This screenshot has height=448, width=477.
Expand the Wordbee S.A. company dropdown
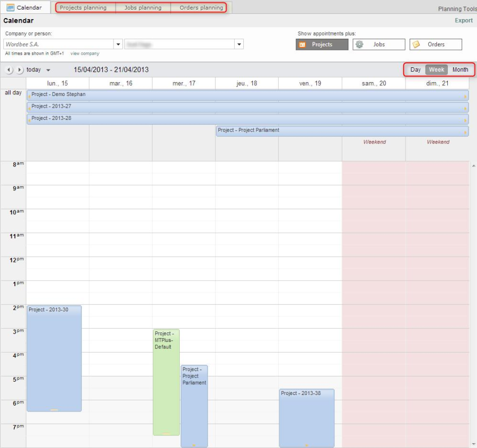[118, 45]
